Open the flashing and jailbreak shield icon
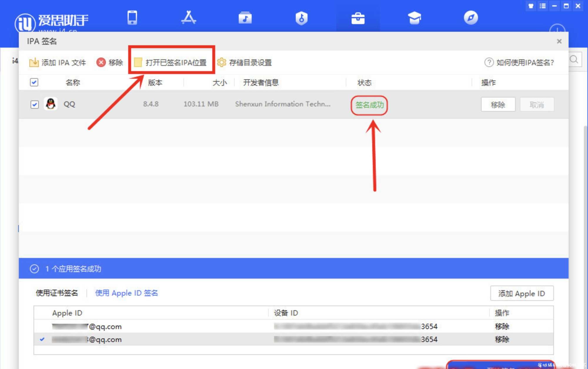 coord(301,18)
